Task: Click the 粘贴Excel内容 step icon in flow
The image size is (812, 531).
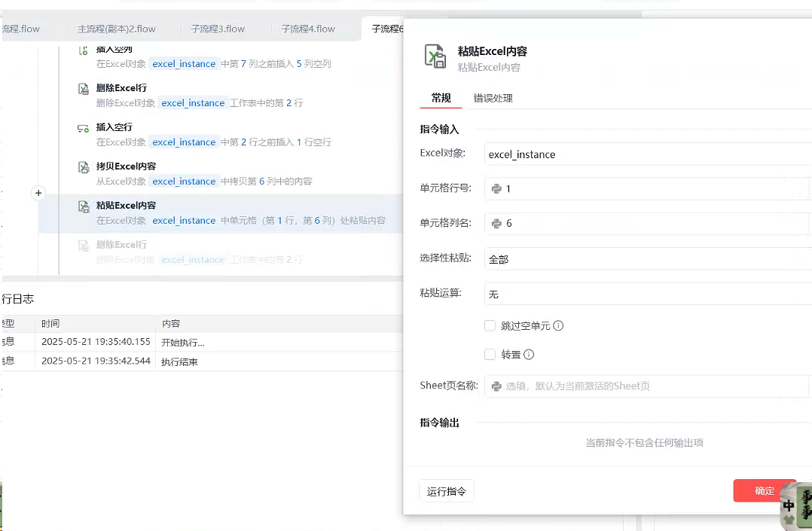Action: tap(84, 207)
